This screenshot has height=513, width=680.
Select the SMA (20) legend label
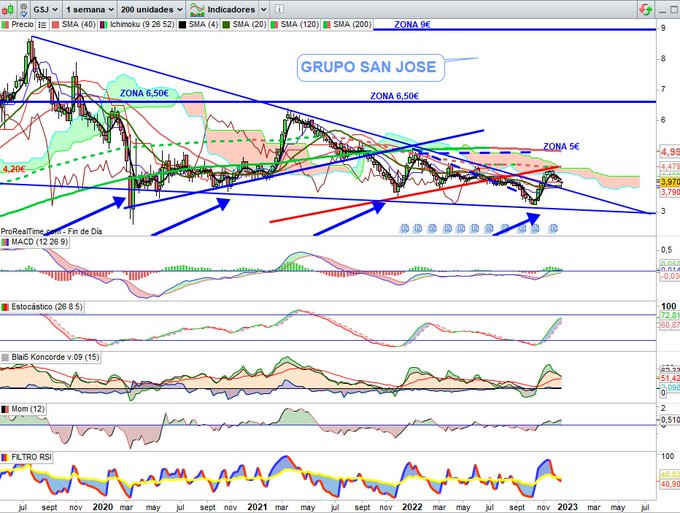(x=249, y=25)
